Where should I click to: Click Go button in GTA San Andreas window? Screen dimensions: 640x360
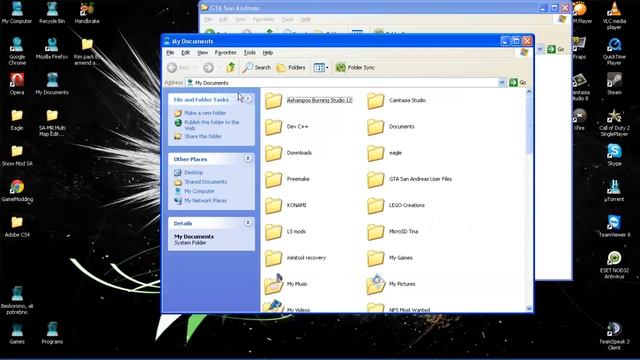click(556, 49)
